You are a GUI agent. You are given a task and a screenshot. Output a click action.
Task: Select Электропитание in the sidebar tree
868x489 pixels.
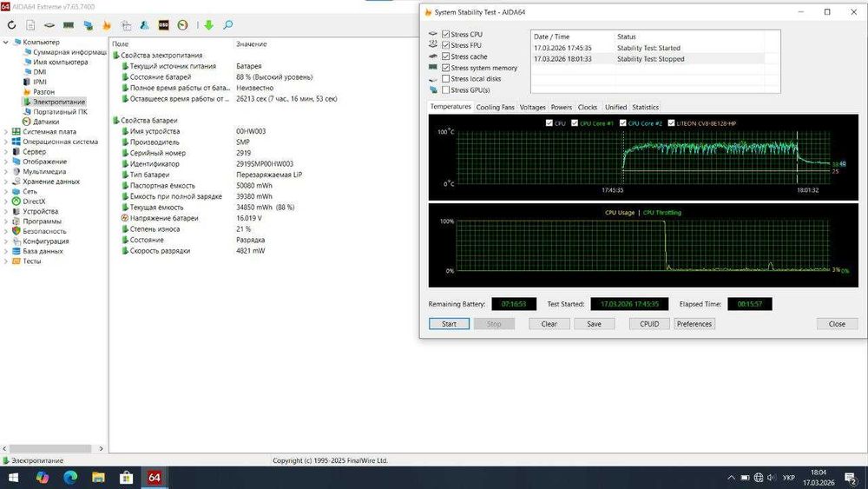coord(59,102)
